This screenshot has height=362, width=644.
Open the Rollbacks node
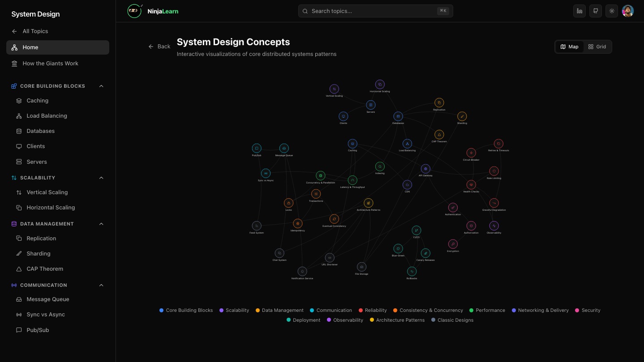click(x=412, y=272)
